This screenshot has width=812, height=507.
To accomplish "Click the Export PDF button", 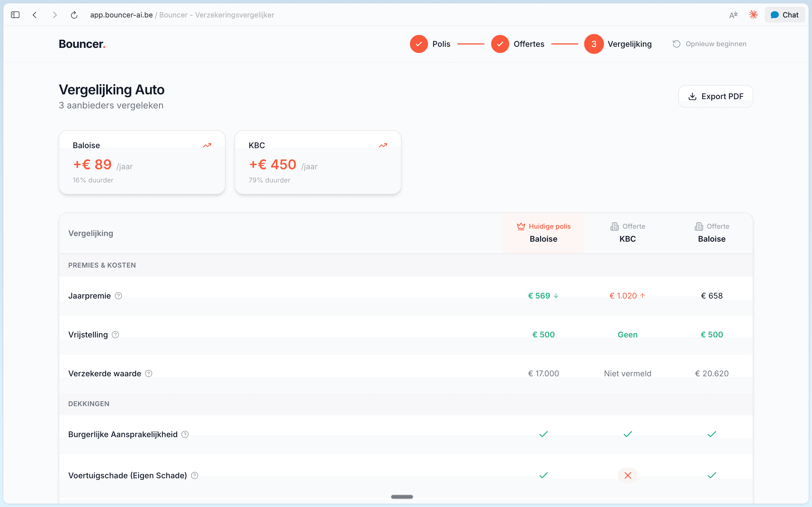I will pyautogui.click(x=716, y=96).
